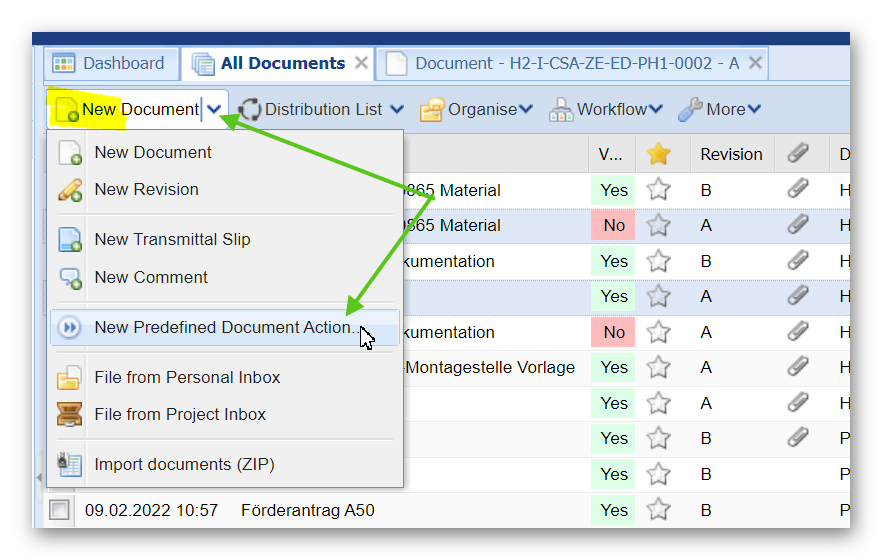Open the More dropdown menu
882x560 pixels.
(x=719, y=109)
